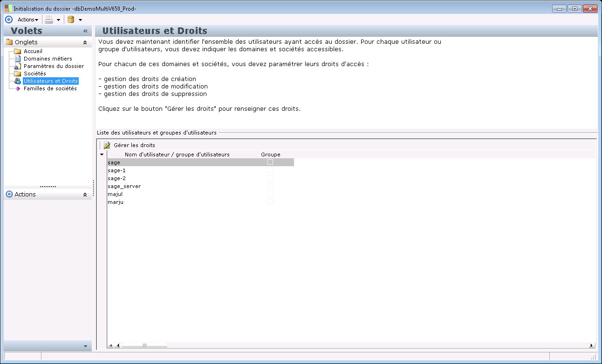Toggle the Groupe checkbox for marju
This screenshot has height=364, width=602.
pos(270,202)
